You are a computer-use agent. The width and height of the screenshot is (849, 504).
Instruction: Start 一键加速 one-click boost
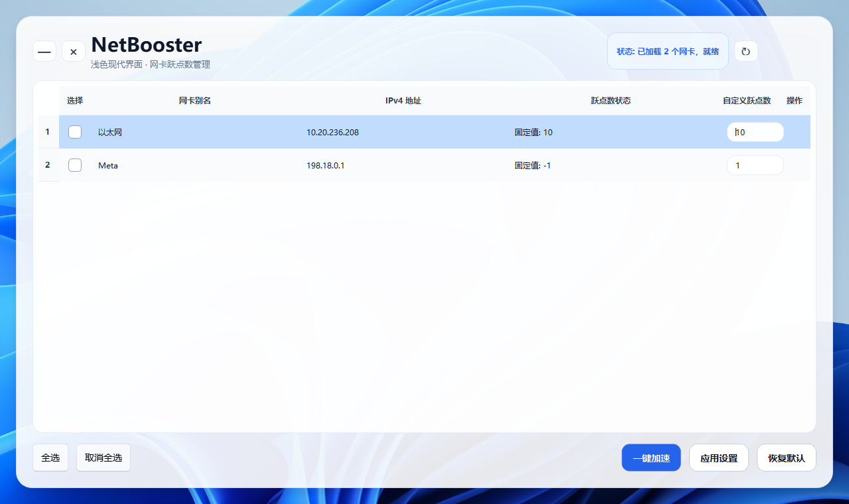(x=651, y=458)
